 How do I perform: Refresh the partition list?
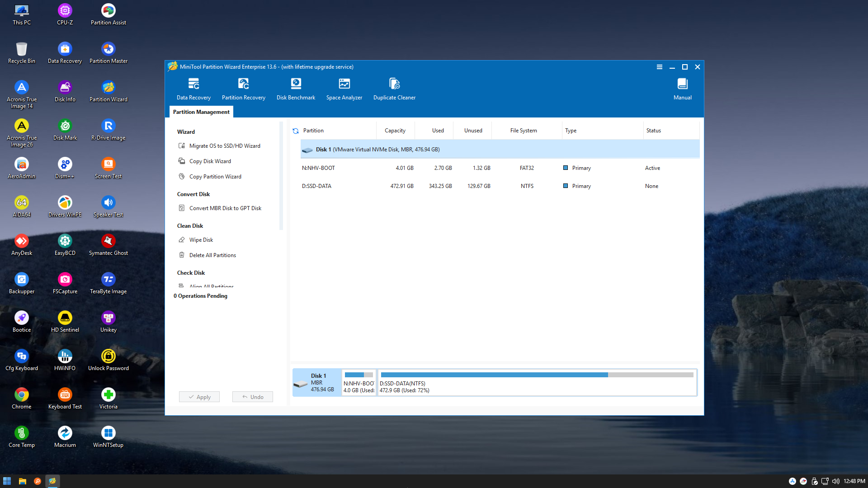click(x=296, y=131)
